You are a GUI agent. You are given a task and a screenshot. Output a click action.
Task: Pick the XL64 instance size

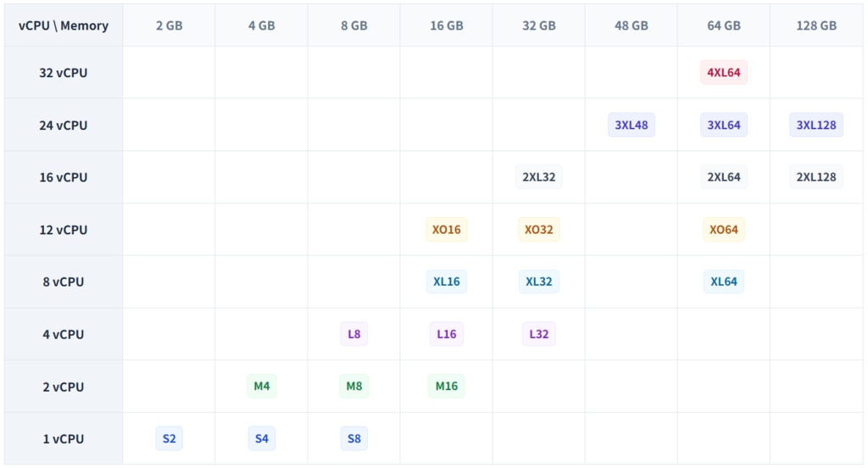point(724,281)
